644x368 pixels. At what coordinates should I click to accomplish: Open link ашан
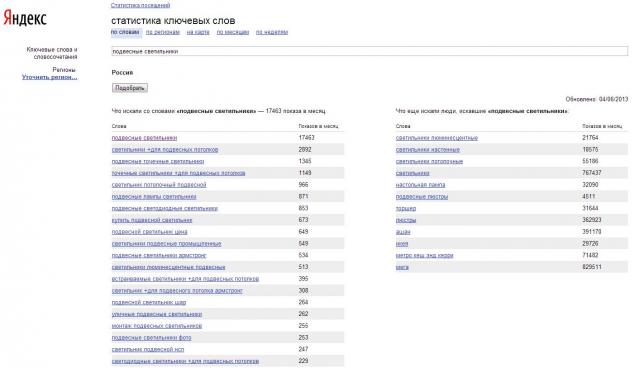[x=403, y=232]
